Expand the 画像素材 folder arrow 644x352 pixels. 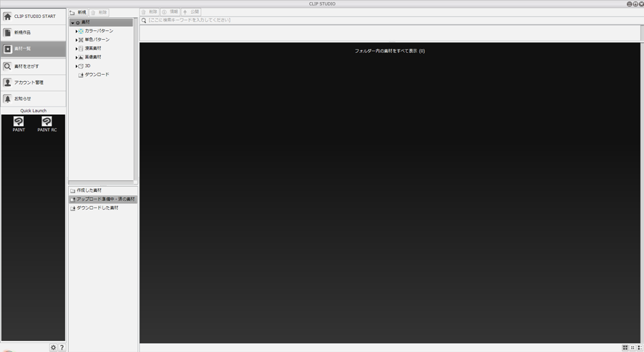pos(76,58)
